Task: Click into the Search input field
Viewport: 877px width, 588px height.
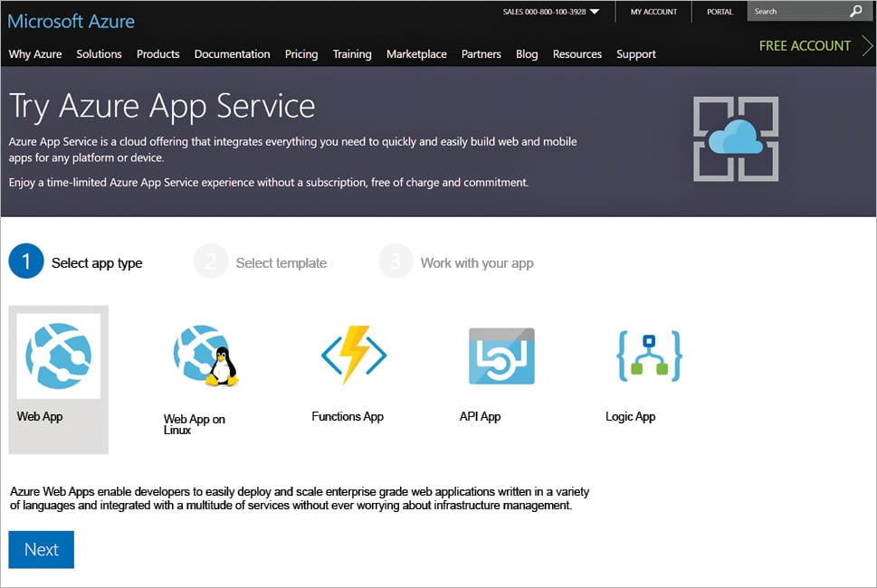Action: pos(796,12)
